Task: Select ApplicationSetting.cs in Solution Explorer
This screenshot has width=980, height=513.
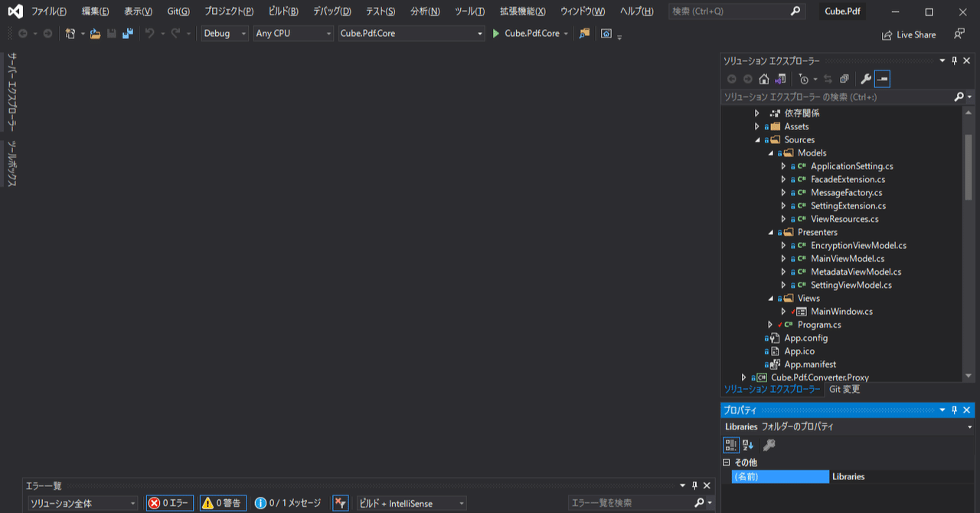Action: coord(851,166)
